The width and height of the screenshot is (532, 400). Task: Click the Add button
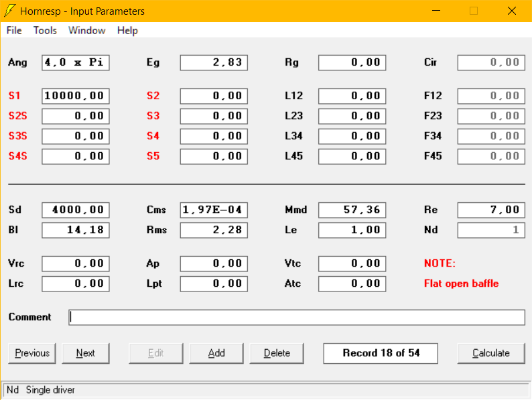(216, 353)
